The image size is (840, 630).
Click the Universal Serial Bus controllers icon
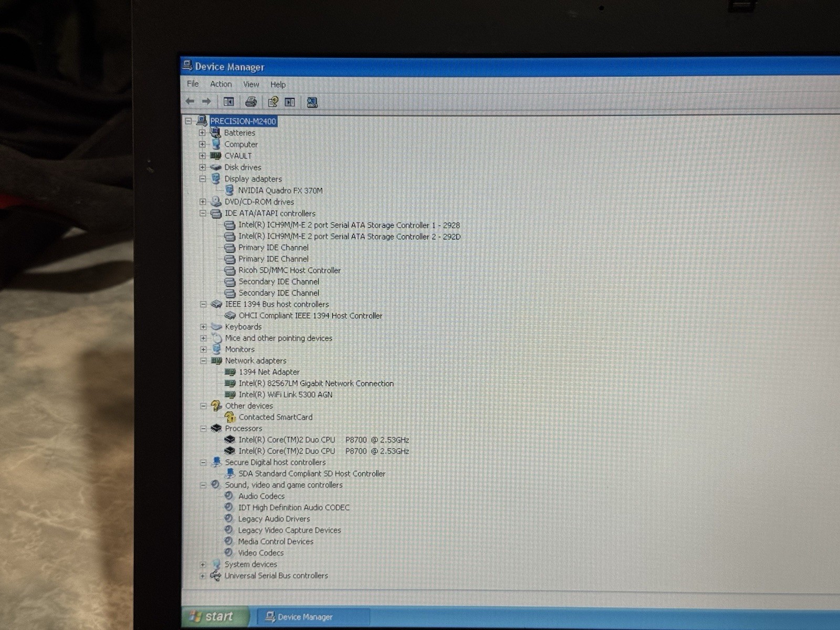[215, 576]
